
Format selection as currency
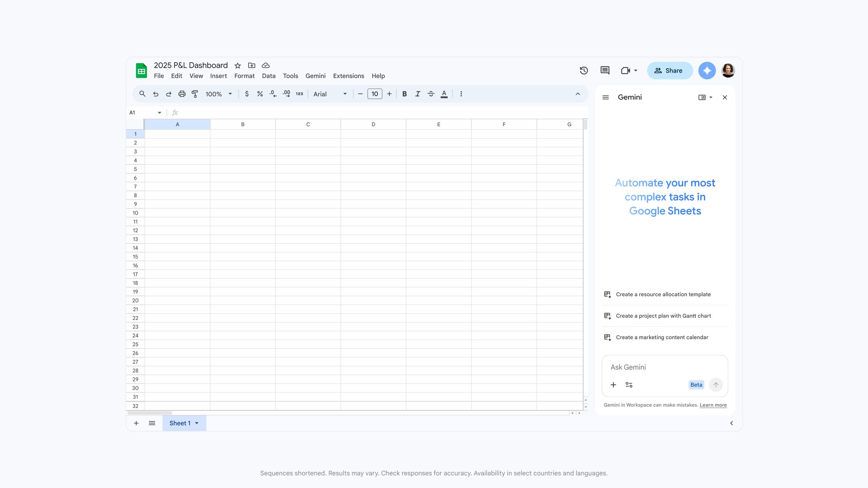click(247, 94)
